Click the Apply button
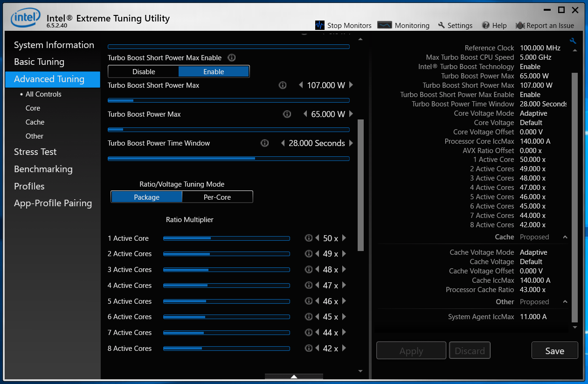 pyautogui.click(x=411, y=351)
